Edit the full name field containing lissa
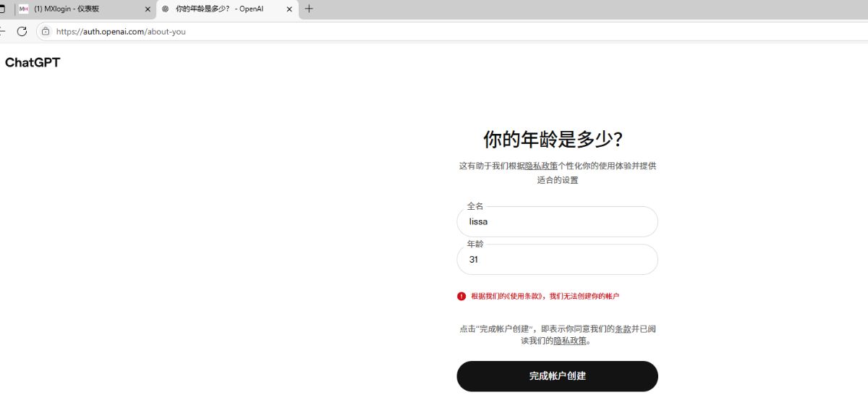868x416 pixels. tap(557, 221)
